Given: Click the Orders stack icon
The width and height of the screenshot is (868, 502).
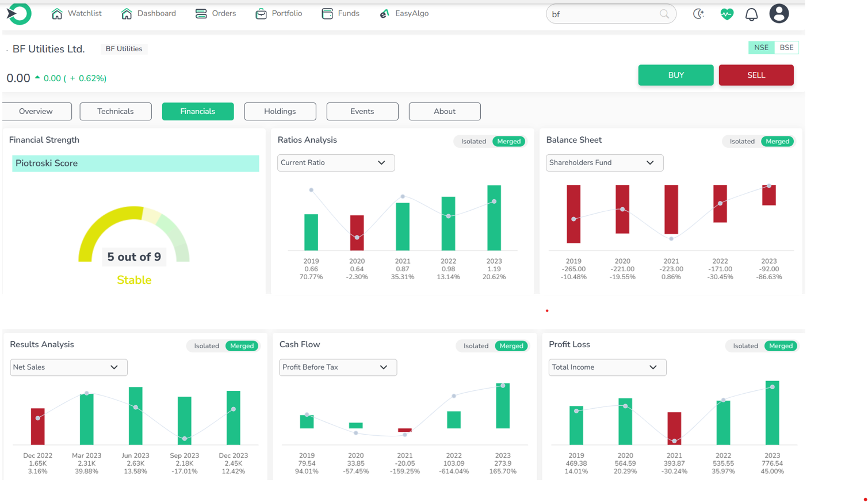Looking at the screenshot, I should coord(201,14).
